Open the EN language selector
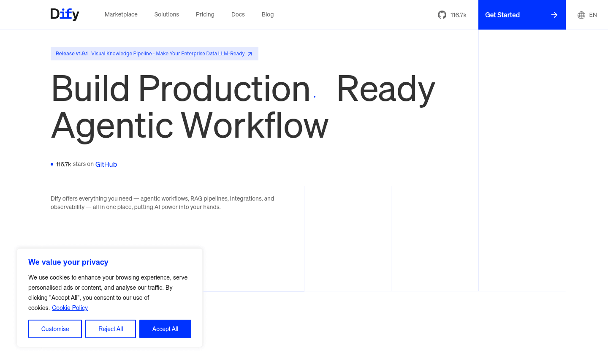 [x=593, y=15]
